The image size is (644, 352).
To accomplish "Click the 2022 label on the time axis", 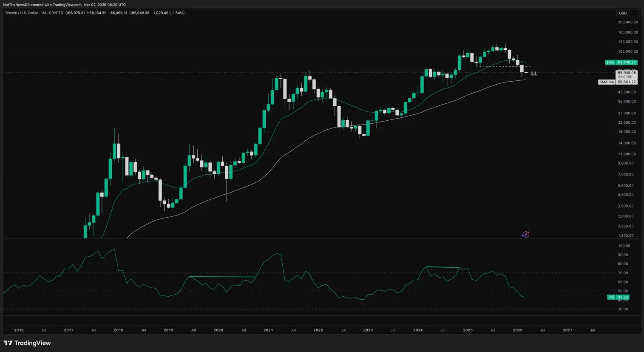I will pyautogui.click(x=318, y=330).
